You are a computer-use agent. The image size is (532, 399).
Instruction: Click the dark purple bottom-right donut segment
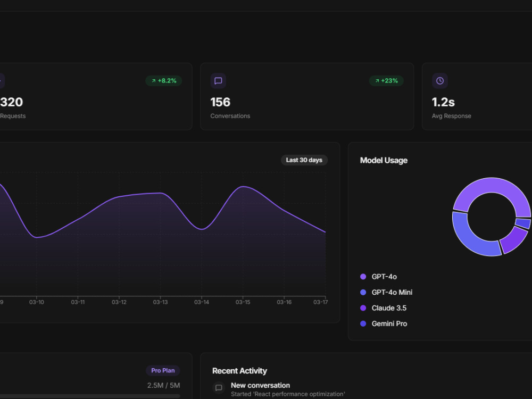(x=514, y=240)
